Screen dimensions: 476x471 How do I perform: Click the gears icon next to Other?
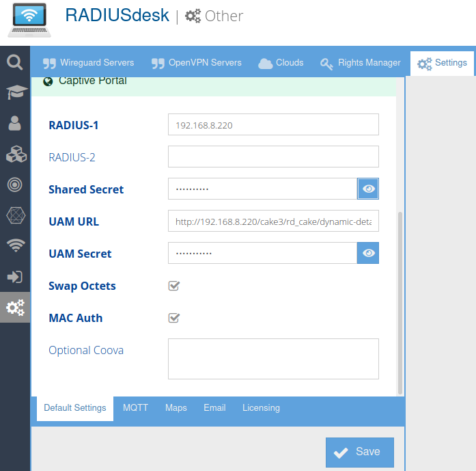(x=193, y=16)
